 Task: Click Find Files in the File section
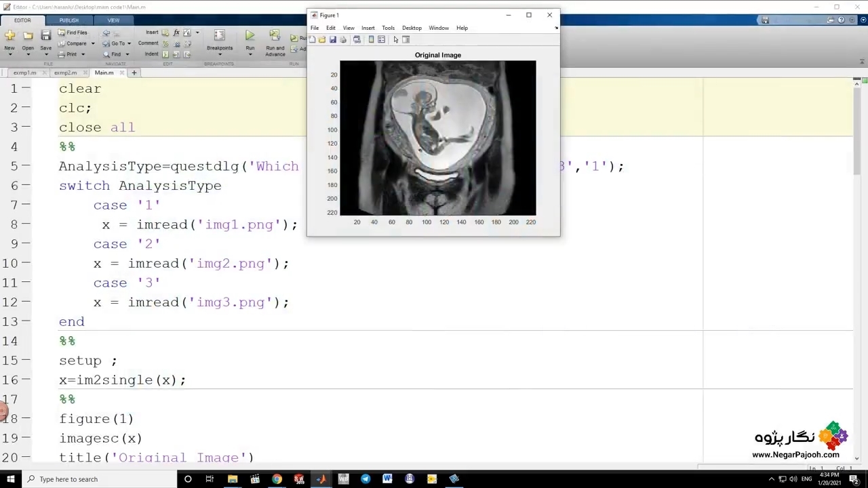point(73,33)
